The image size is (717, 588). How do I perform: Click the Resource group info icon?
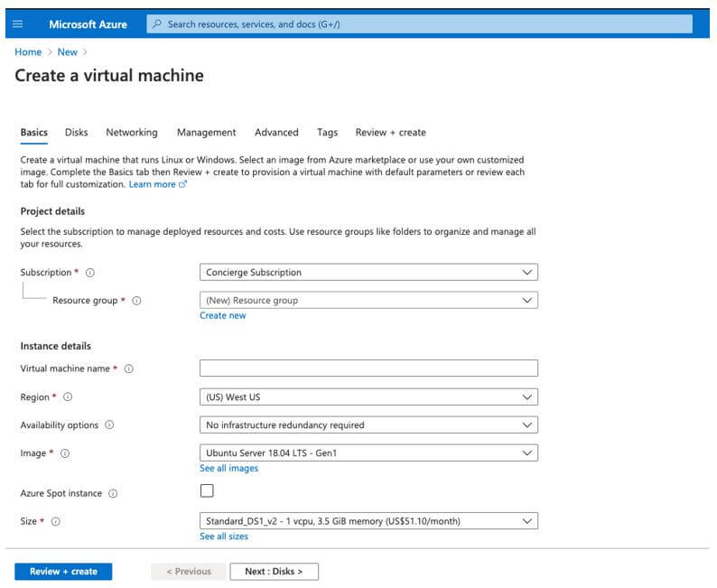click(136, 301)
